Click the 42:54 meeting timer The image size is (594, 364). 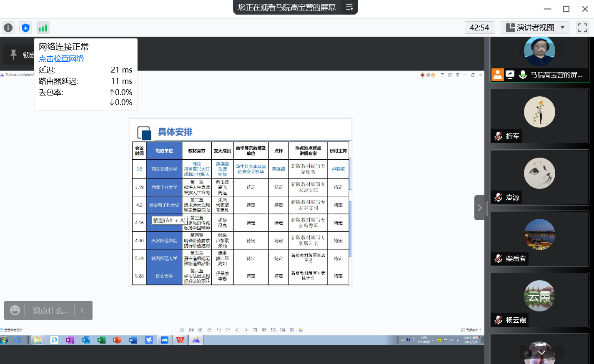pyautogui.click(x=479, y=28)
